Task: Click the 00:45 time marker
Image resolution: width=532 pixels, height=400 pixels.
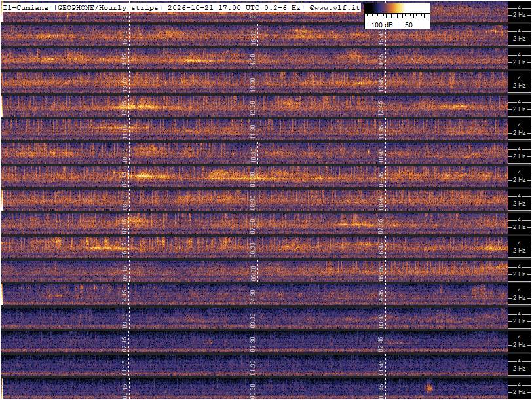Action: [381, 391]
